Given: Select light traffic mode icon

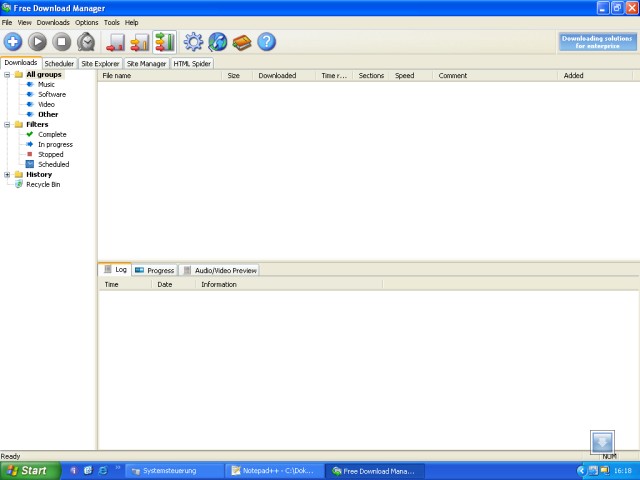Looking at the screenshot, I should 116,42.
